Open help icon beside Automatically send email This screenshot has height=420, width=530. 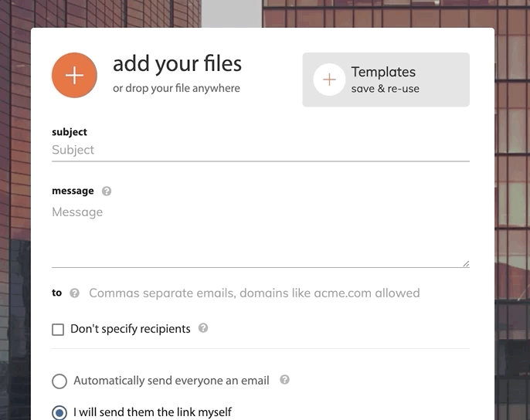click(x=284, y=380)
